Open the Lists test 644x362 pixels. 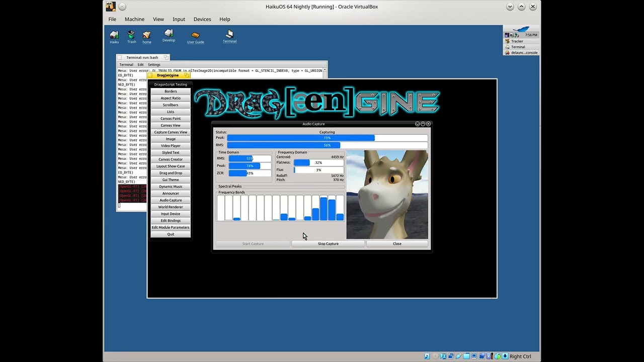171,112
